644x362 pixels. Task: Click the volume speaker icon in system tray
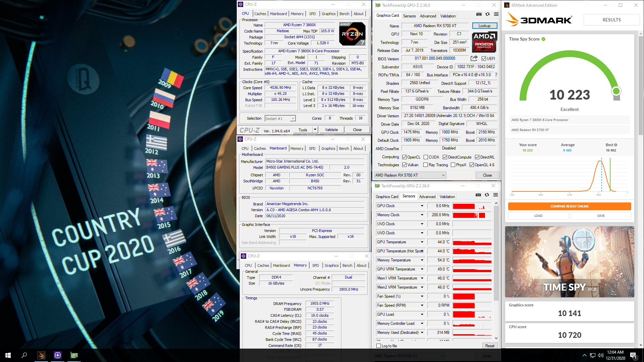[x=601, y=355]
